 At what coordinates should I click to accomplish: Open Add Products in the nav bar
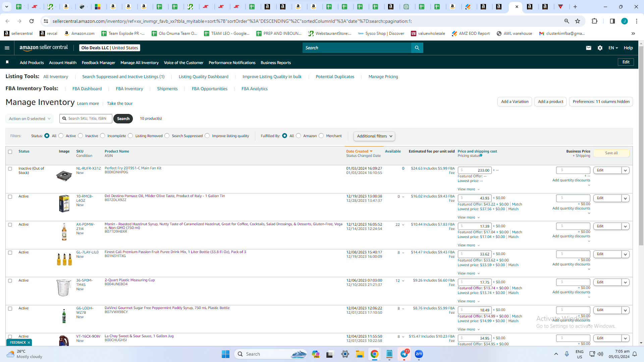click(x=32, y=63)
